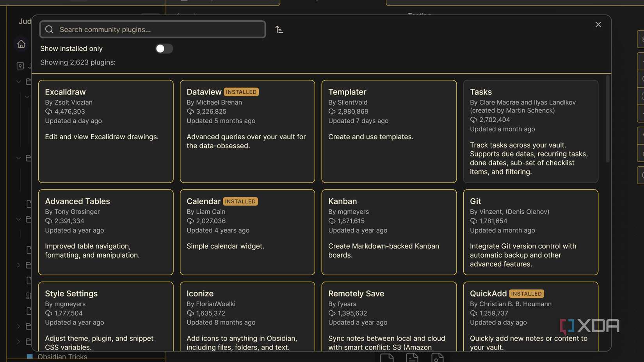Click the search magnifier icon
This screenshot has width=644, height=362.
[49, 29]
